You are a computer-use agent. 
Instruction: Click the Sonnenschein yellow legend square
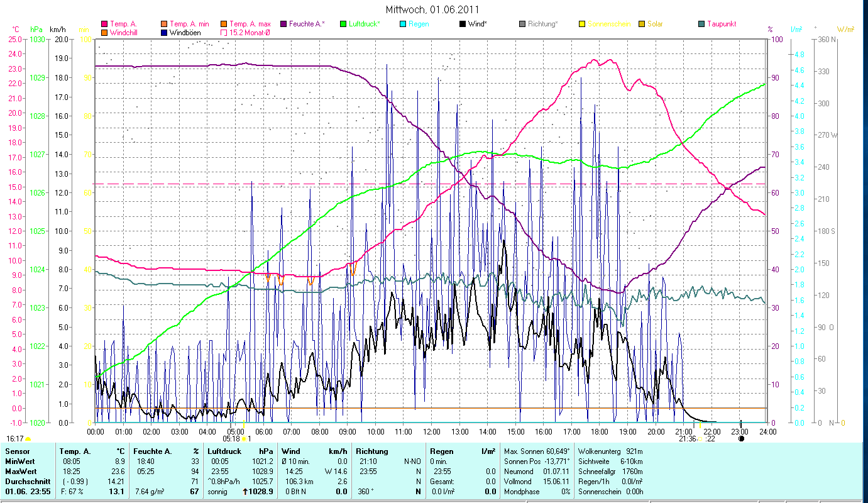pyautogui.click(x=582, y=24)
